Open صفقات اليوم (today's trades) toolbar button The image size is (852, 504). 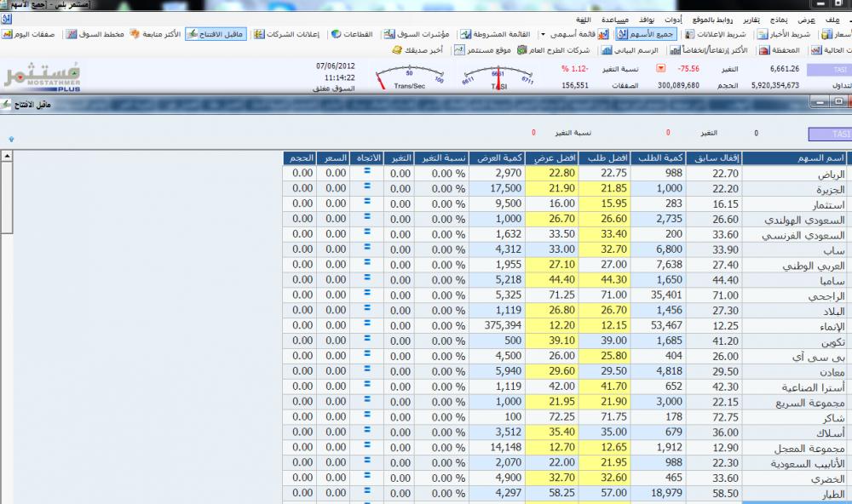click(x=29, y=34)
